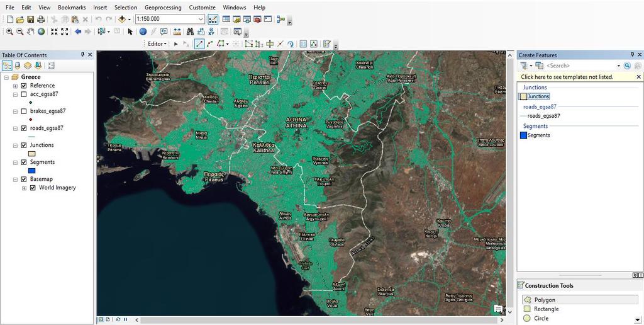
Task: Enable the brakes_egsa87 layer
Action: [x=24, y=111]
